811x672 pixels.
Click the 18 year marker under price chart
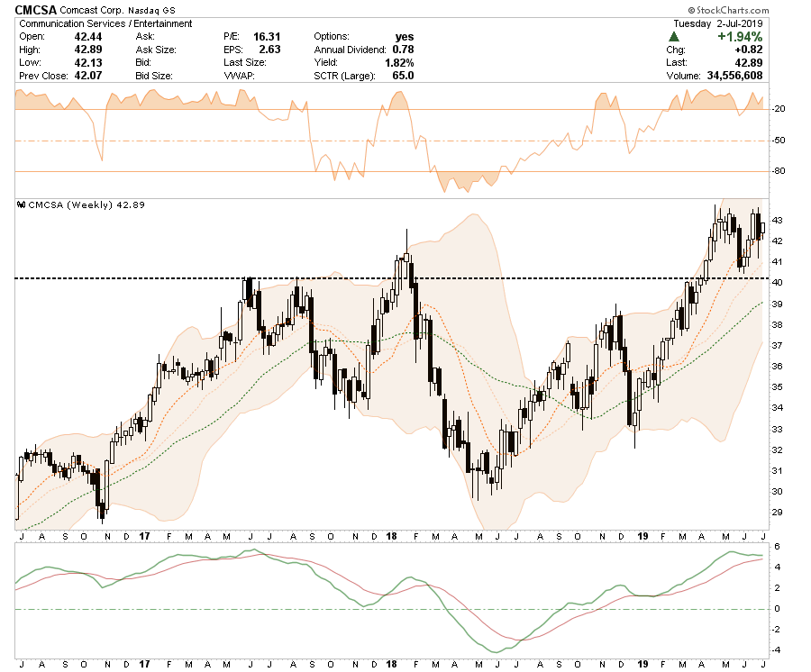coord(392,536)
